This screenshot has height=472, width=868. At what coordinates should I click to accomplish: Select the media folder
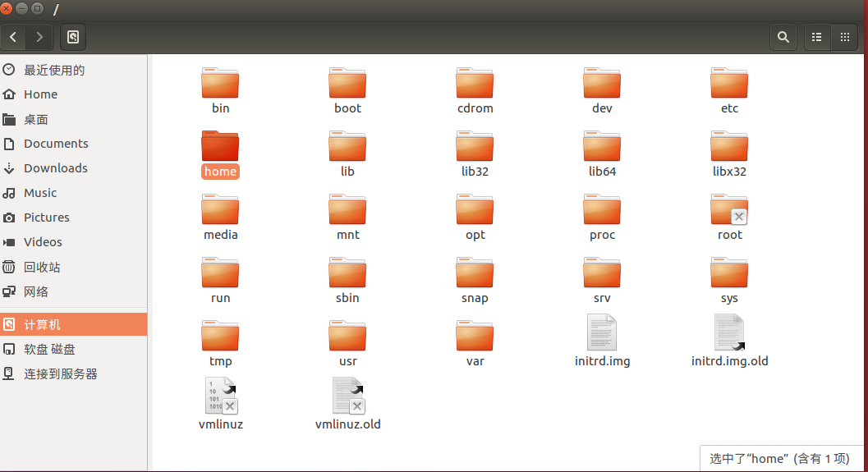coord(220,217)
